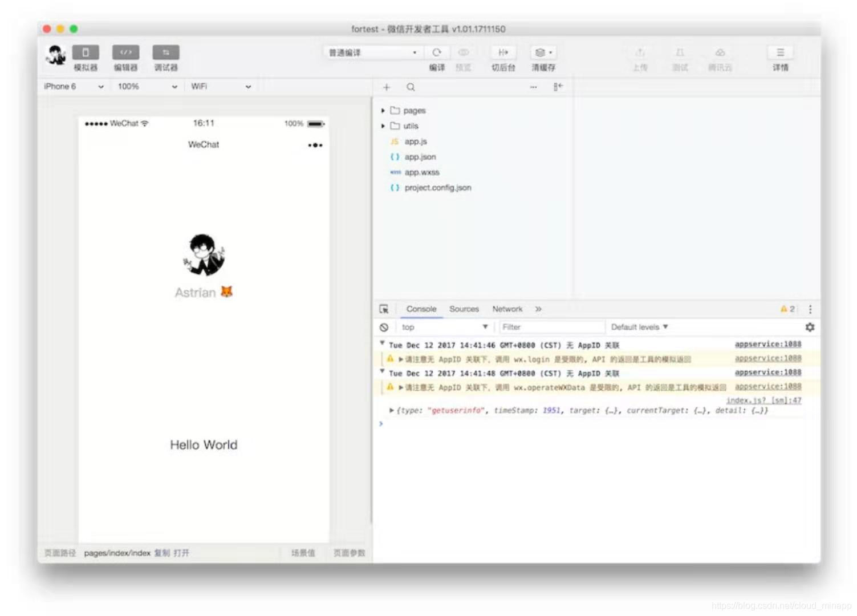The width and height of the screenshot is (857, 616).
Task: Toggle the editor (编辑器) panel button
Action: (125, 52)
